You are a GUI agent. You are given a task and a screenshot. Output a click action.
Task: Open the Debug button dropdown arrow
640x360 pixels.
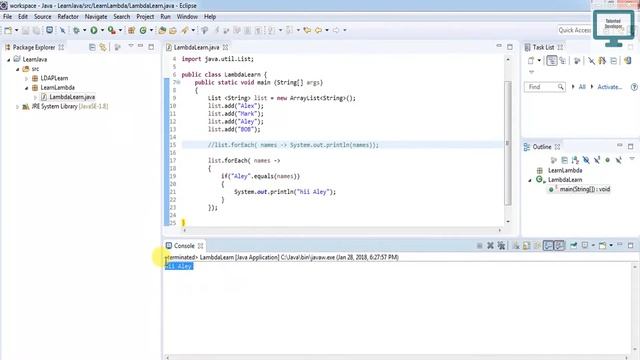[x=84, y=30]
